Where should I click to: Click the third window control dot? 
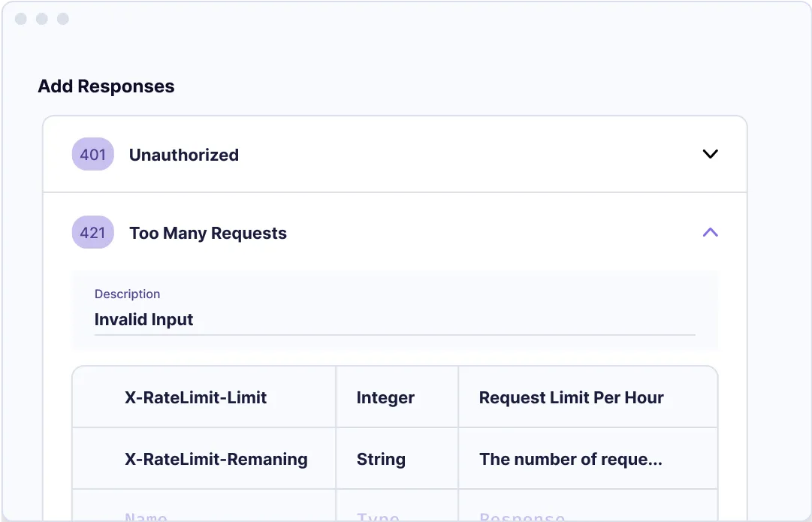63,19
